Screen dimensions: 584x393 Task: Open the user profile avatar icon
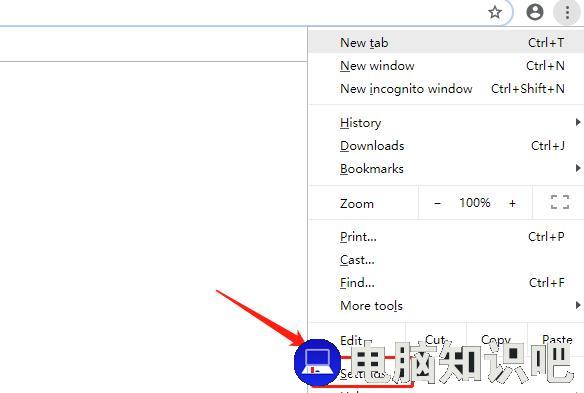tap(534, 12)
